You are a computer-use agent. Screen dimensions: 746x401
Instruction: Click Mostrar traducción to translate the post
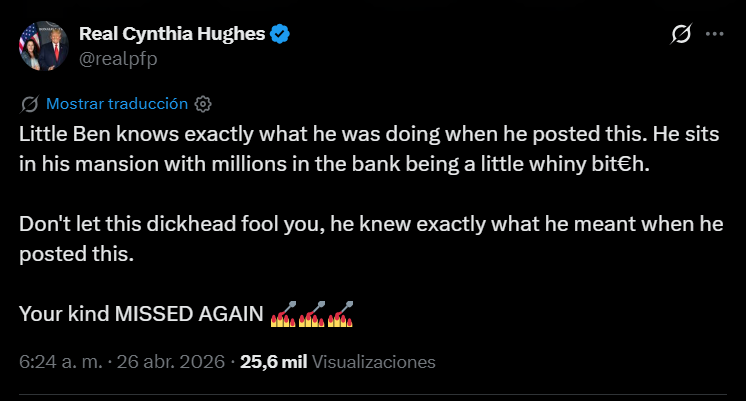click(117, 103)
